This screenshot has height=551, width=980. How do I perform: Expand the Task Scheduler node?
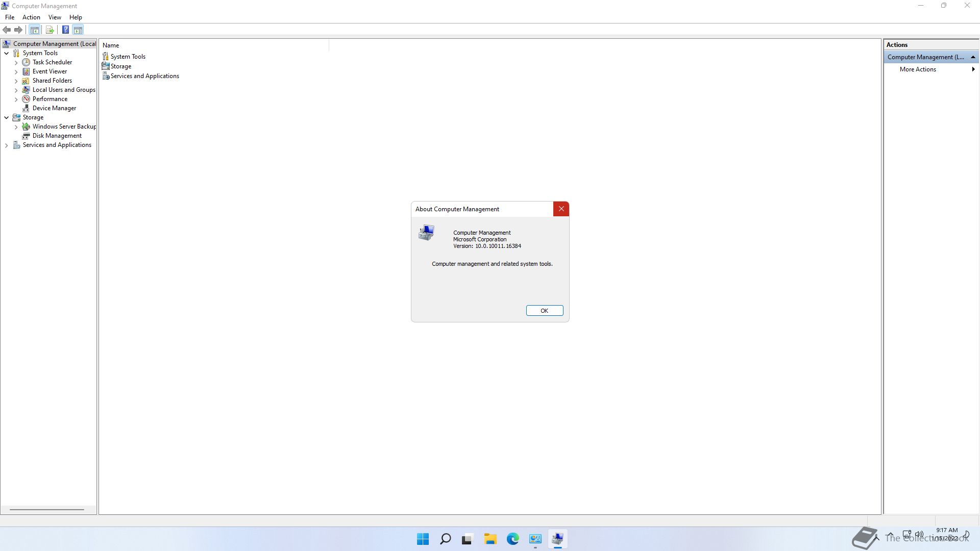click(x=16, y=62)
